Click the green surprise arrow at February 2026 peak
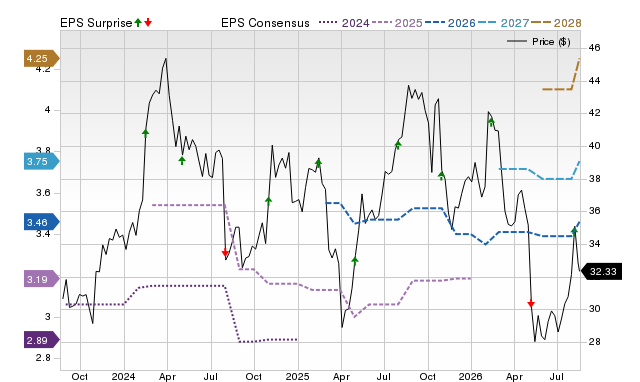The height and width of the screenshot is (382, 640). coord(491,122)
